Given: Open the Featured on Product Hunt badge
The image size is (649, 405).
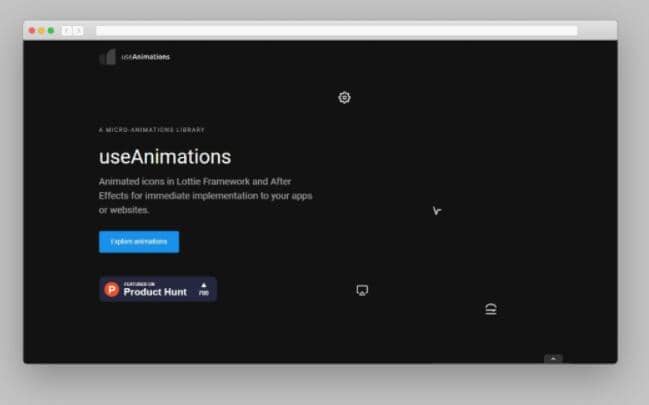Looking at the screenshot, I should point(158,289).
